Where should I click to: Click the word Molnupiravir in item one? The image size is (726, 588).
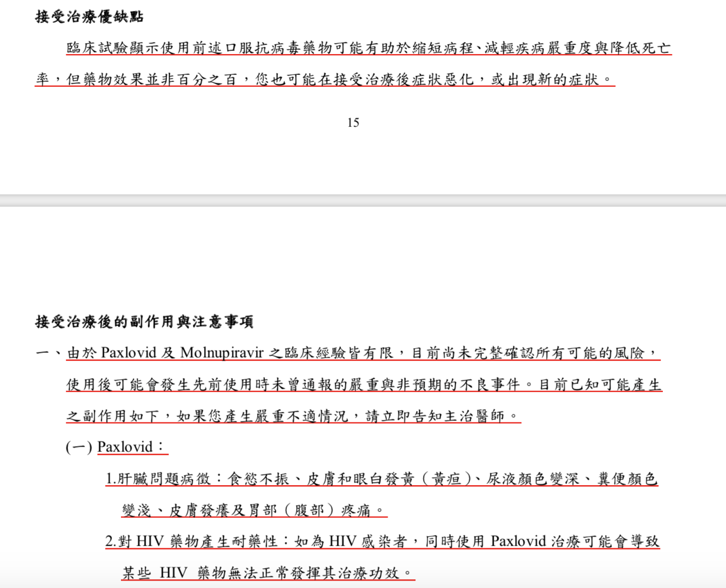[222, 353]
